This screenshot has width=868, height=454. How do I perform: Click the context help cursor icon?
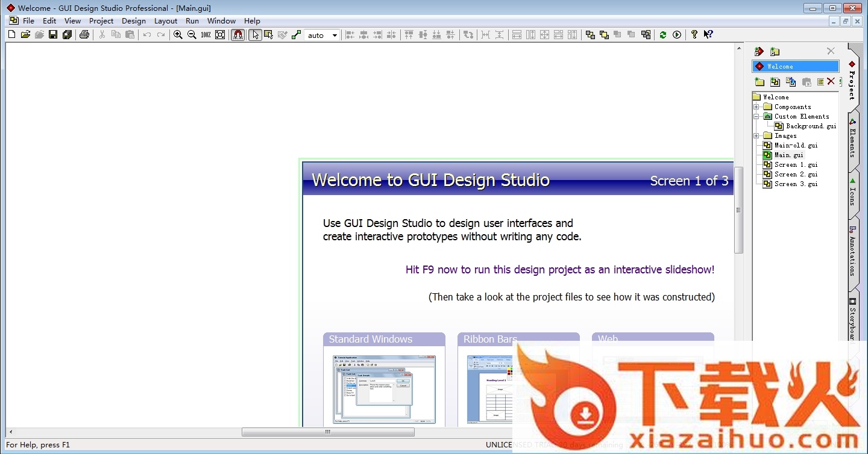pyautogui.click(x=708, y=35)
